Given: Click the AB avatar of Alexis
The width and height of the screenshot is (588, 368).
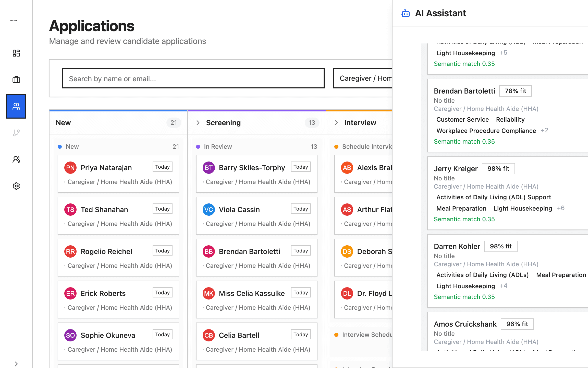Looking at the screenshot, I should (347, 168).
